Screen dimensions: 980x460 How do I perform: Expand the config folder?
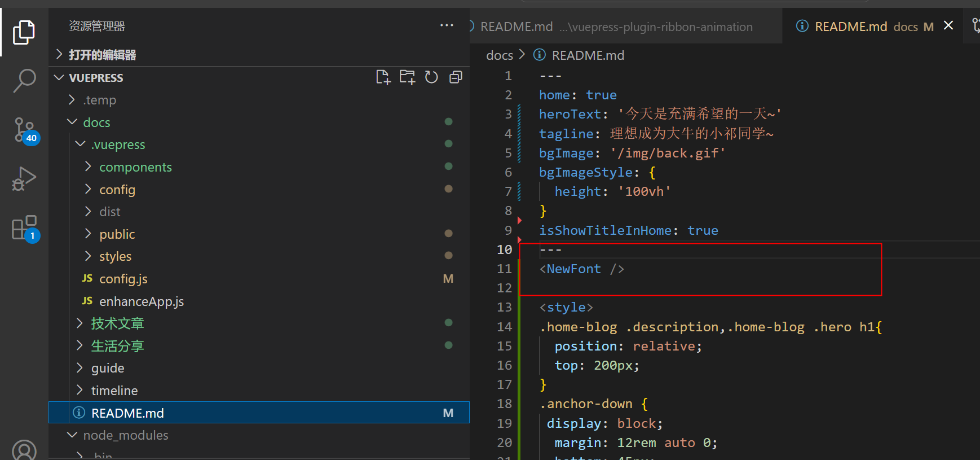[88, 189]
